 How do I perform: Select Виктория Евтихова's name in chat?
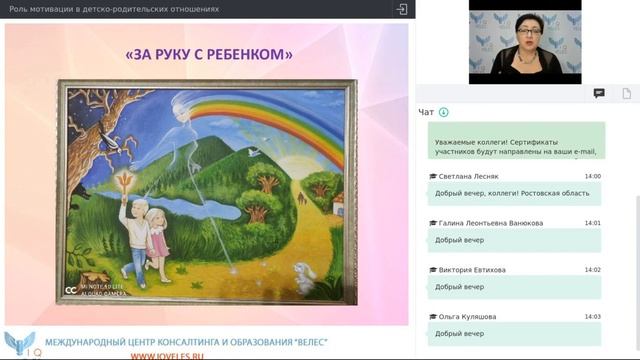point(472,270)
